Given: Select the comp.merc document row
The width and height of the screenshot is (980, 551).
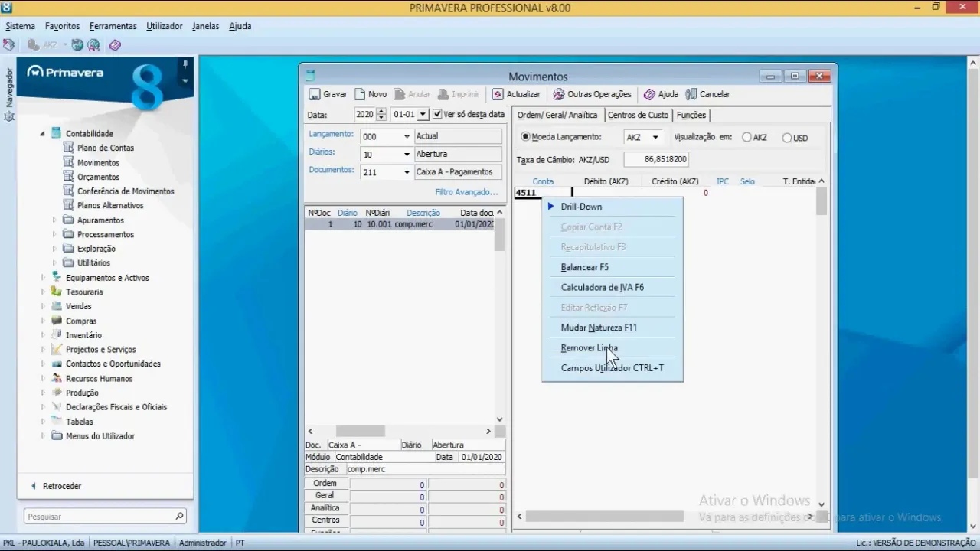Looking at the screenshot, I should (400, 224).
